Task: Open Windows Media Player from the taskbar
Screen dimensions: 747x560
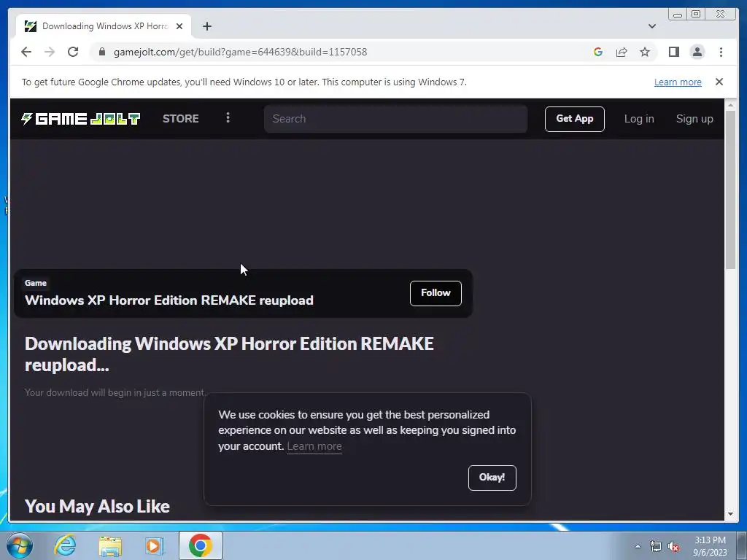Action: pyautogui.click(x=154, y=545)
